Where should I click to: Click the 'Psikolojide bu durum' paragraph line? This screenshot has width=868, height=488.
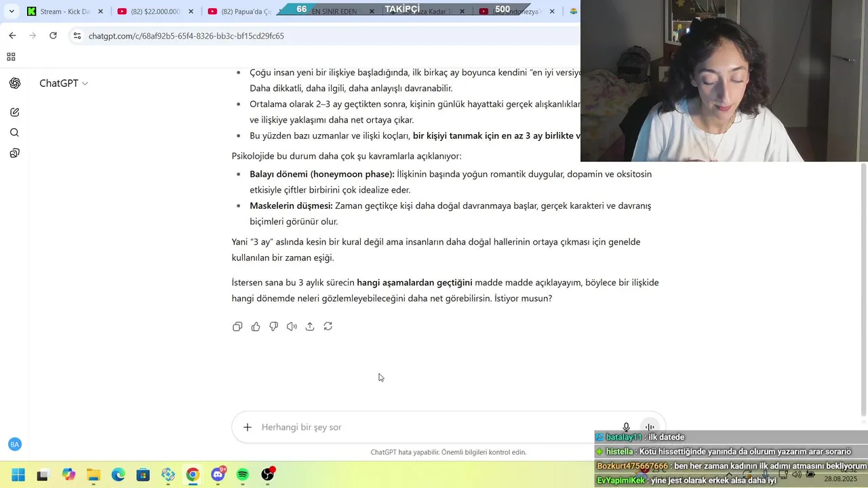pyautogui.click(x=347, y=156)
